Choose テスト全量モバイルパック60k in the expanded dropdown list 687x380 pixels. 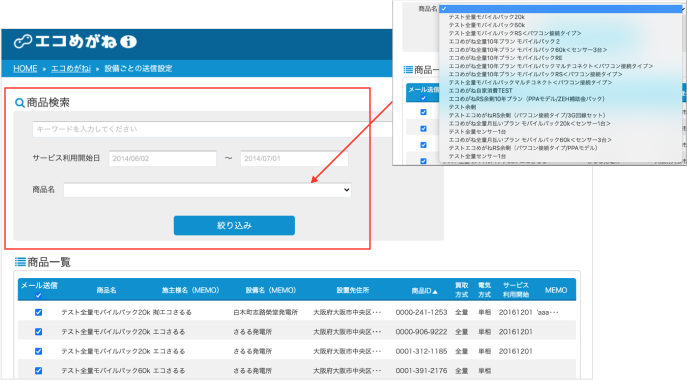[486, 25]
